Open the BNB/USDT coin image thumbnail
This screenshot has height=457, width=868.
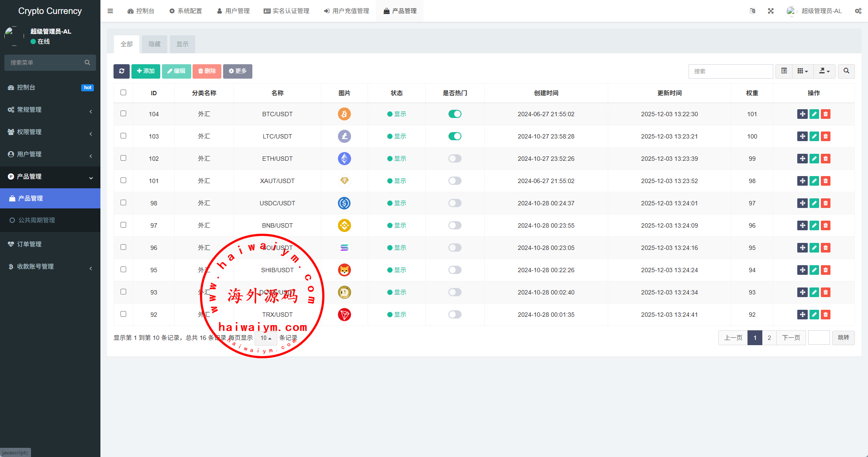344,225
